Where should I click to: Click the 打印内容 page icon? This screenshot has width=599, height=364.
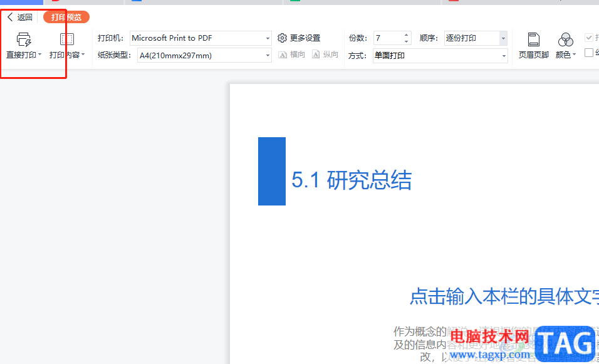pos(67,39)
